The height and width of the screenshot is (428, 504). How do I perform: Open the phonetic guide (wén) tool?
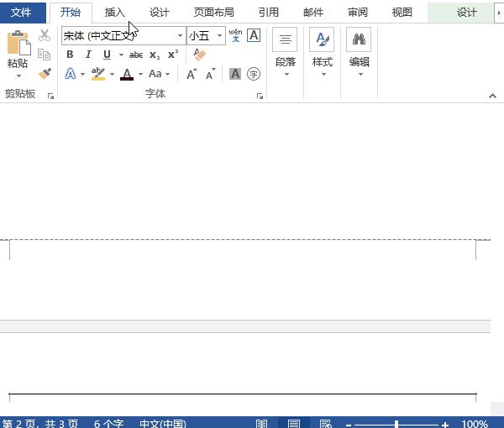235,35
